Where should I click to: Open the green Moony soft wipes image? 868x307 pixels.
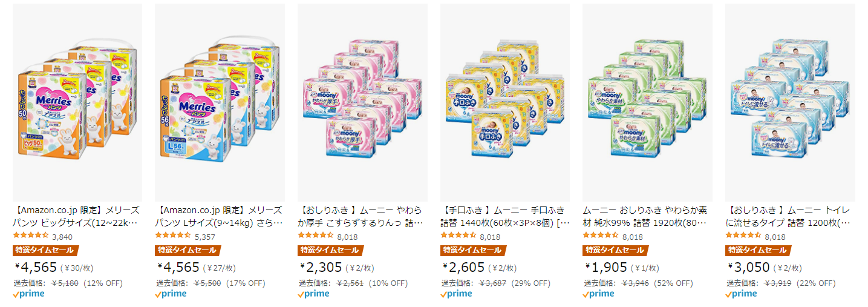[648, 102]
